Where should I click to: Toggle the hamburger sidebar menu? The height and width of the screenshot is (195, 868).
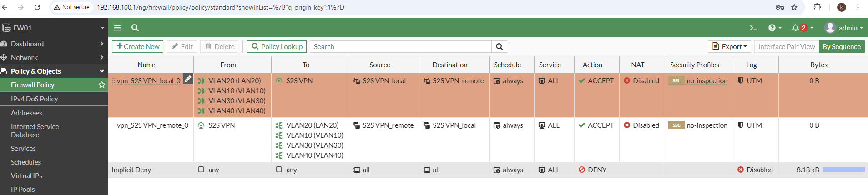pos(117,28)
